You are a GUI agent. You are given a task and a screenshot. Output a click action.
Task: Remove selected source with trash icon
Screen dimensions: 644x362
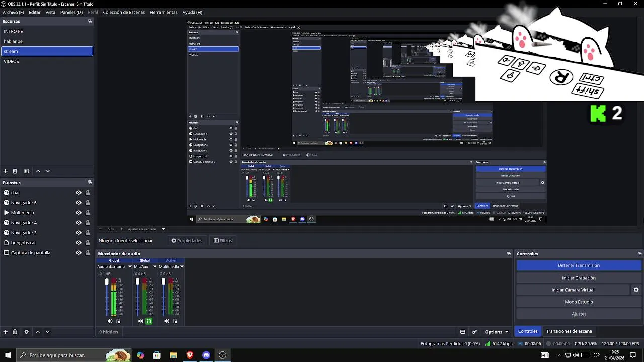(x=15, y=332)
